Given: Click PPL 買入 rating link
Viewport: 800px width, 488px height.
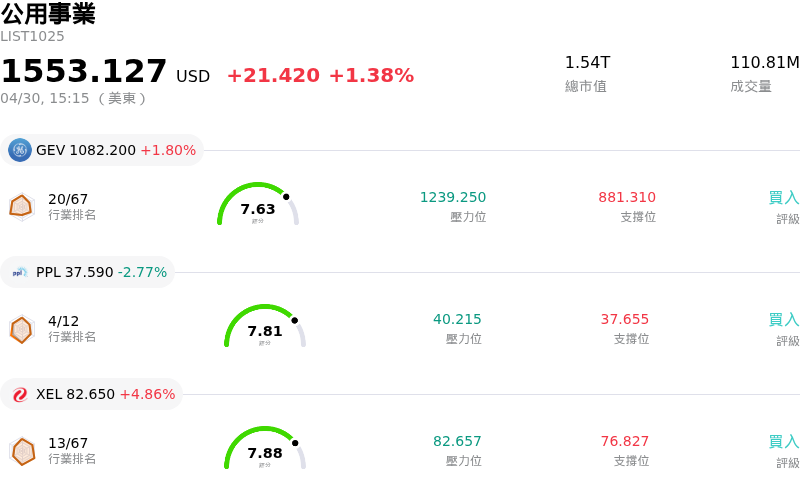Looking at the screenshot, I should 783,320.
